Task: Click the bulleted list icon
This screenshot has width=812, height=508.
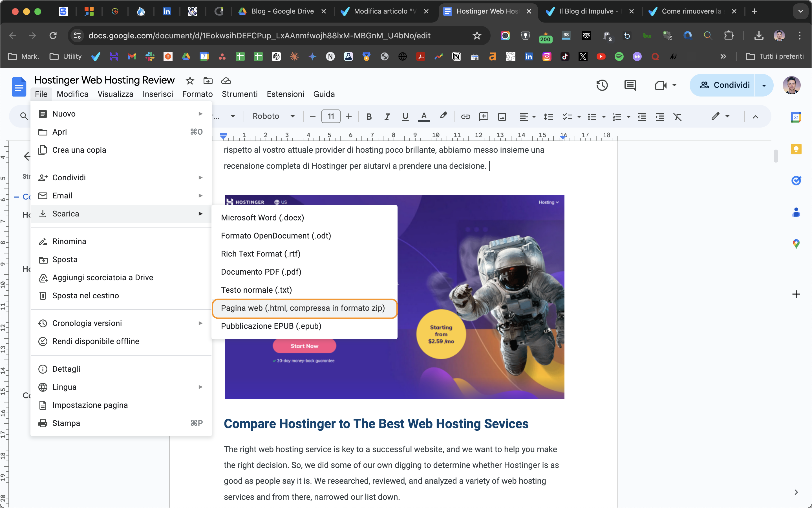Action: pyautogui.click(x=592, y=117)
